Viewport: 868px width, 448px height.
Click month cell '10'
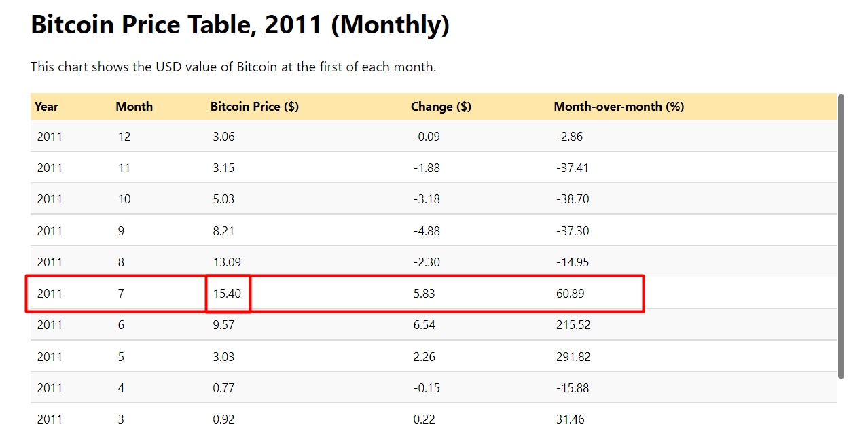[124, 199]
